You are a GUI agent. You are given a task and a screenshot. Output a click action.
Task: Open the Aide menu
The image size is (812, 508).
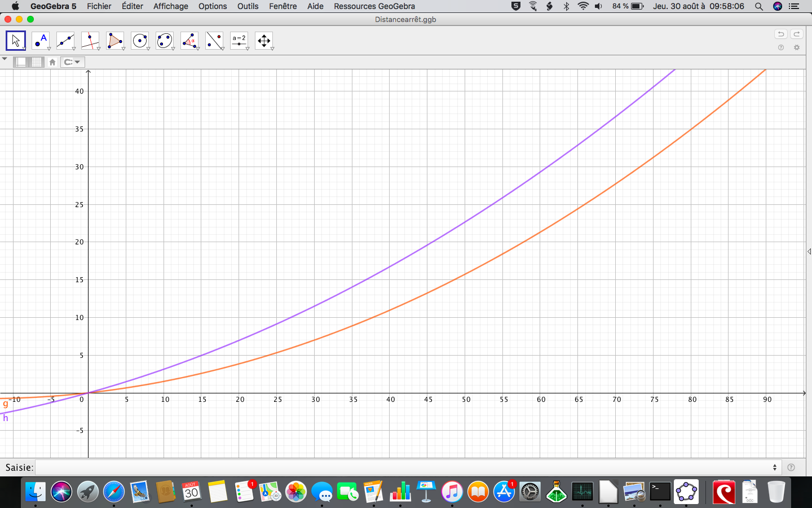[315, 6]
